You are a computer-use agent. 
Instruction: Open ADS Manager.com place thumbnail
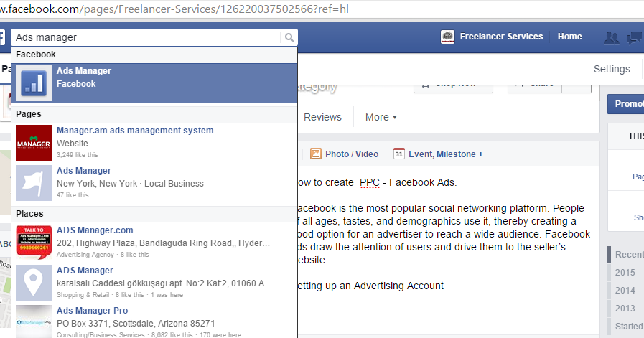coord(34,242)
